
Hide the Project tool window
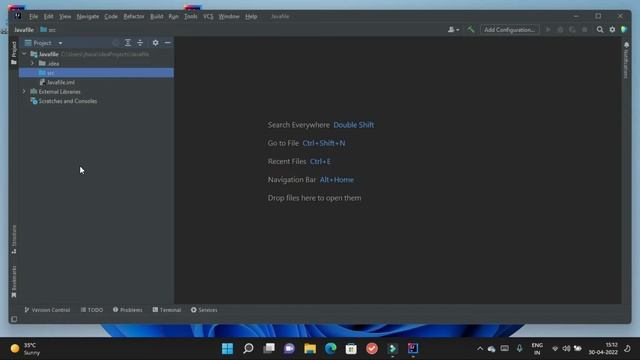pyautogui.click(x=168, y=43)
